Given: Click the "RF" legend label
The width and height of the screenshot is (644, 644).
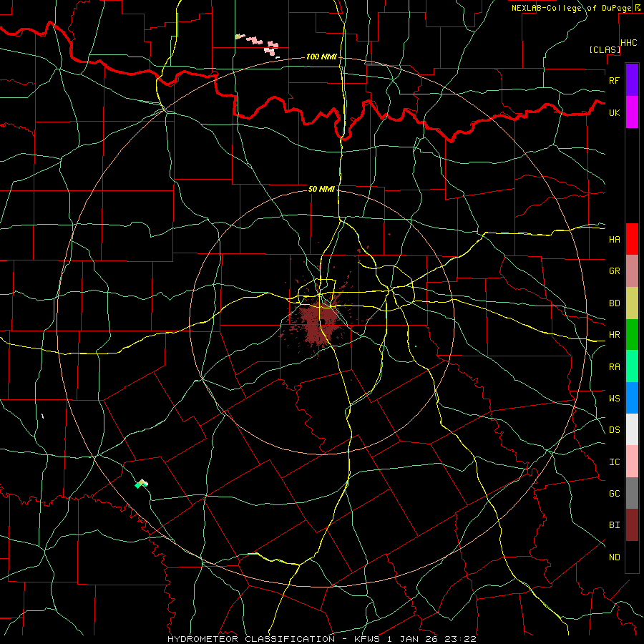Looking at the screenshot, I should click(x=614, y=80).
